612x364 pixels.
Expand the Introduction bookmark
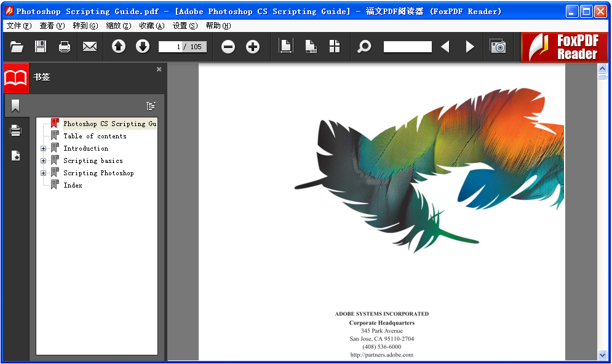(x=43, y=148)
